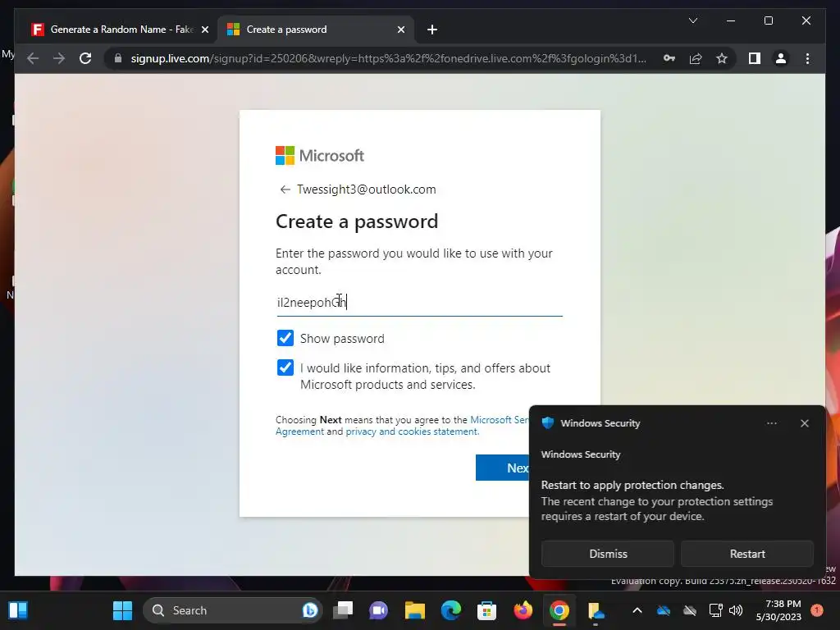Click the Twessight3@outlook.com email text

click(367, 189)
